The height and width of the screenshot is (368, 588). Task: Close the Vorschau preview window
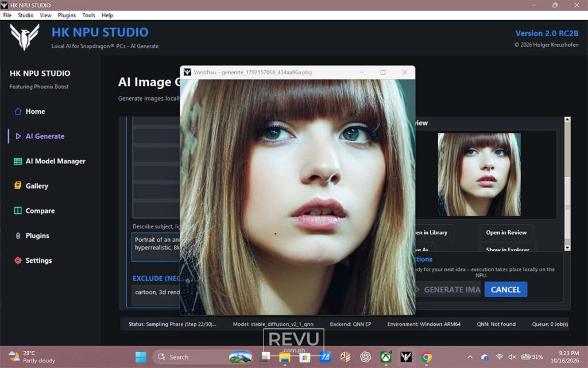[x=405, y=72]
